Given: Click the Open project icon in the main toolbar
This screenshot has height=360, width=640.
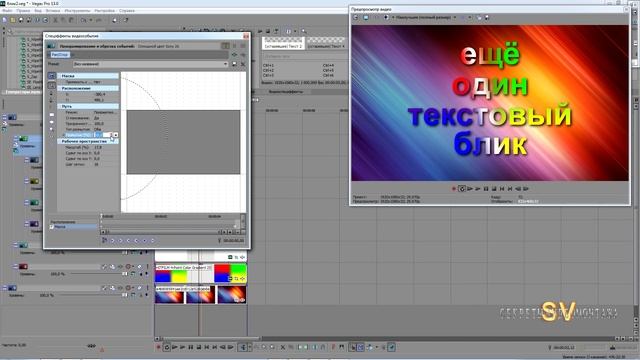Looking at the screenshot, I should coord(13,20).
